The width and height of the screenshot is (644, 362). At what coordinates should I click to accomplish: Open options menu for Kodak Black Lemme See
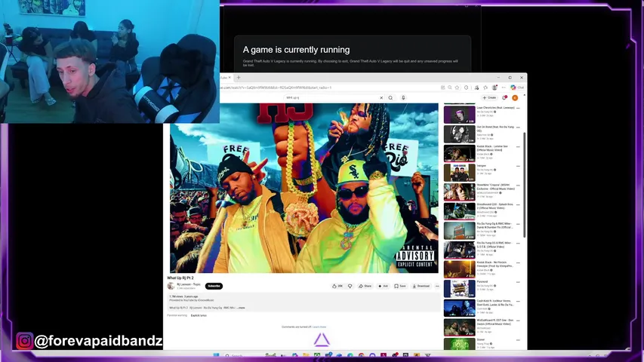pos(518,147)
